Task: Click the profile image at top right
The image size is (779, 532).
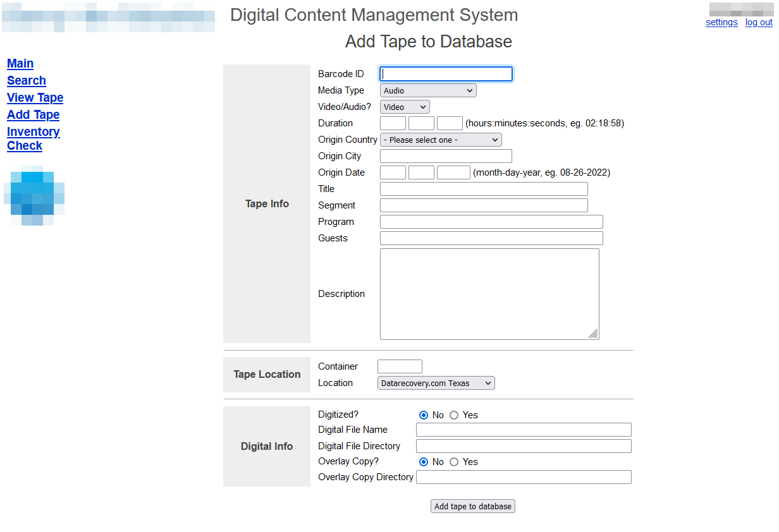Action: [741, 9]
